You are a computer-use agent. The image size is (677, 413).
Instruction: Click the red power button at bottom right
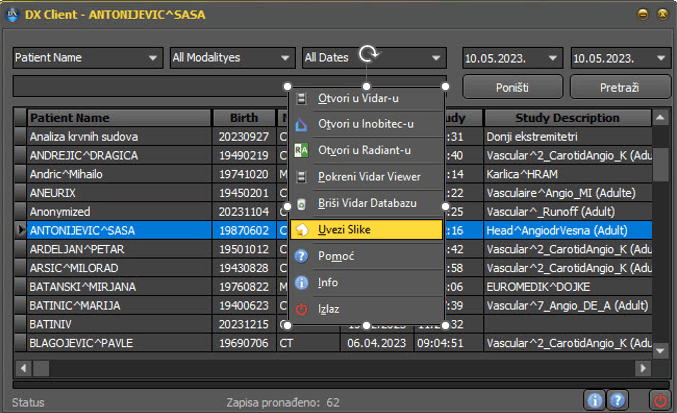[660, 400]
